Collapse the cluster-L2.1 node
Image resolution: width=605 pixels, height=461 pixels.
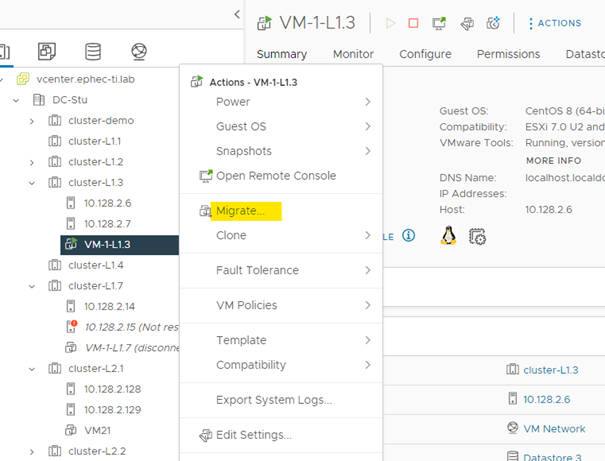pyautogui.click(x=32, y=369)
